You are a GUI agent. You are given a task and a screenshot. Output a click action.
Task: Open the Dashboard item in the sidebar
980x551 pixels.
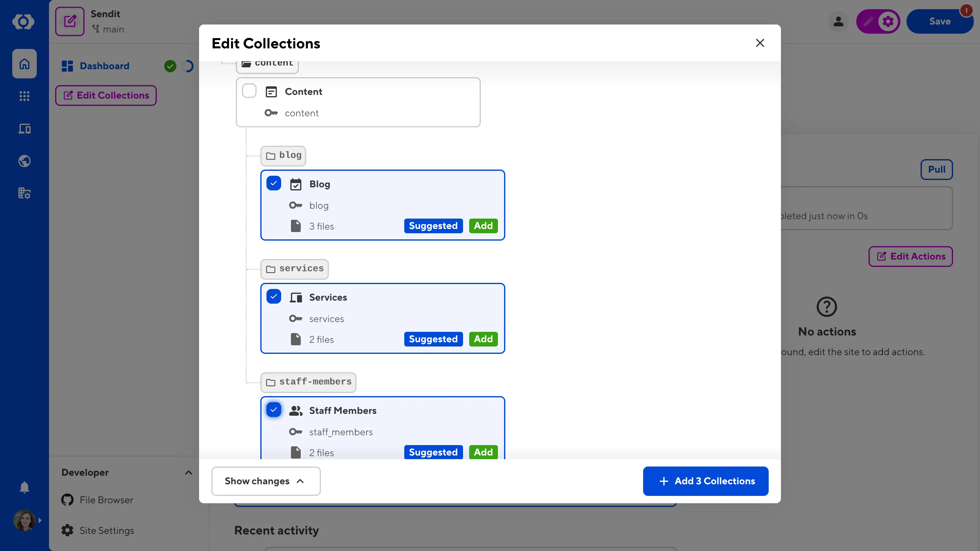point(95,66)
